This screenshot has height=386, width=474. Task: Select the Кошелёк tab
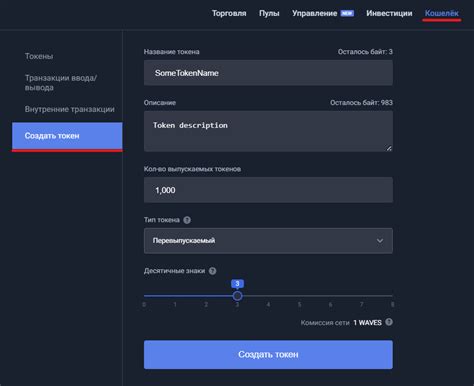pyautogui.click(x=442, y=13)
